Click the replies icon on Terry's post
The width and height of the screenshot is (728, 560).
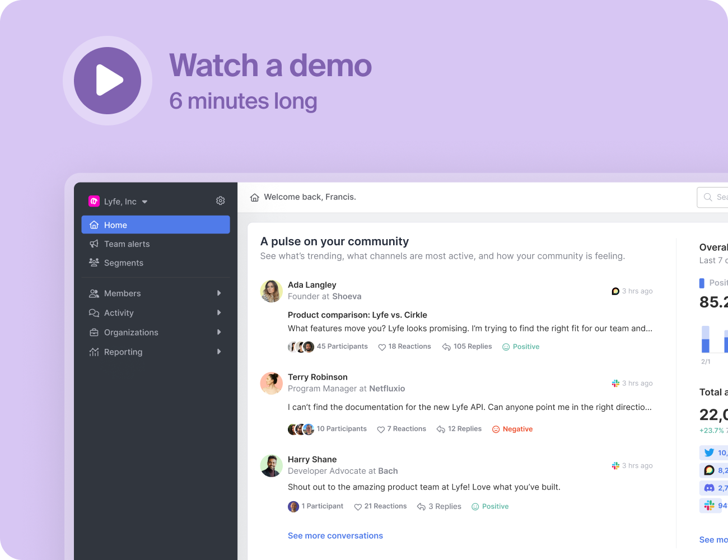pos(441,428)
